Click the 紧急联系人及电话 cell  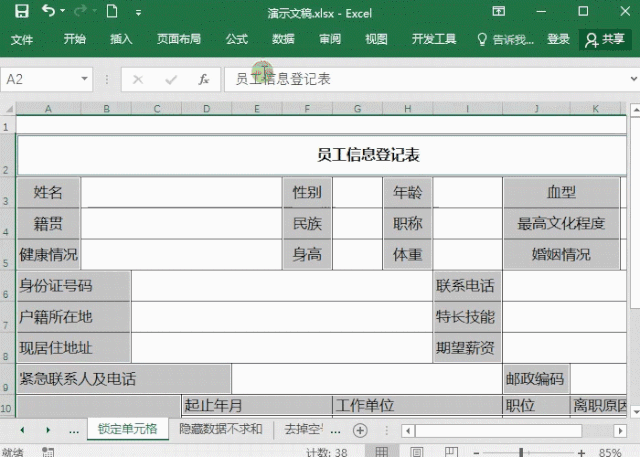[x=124, y=379]
